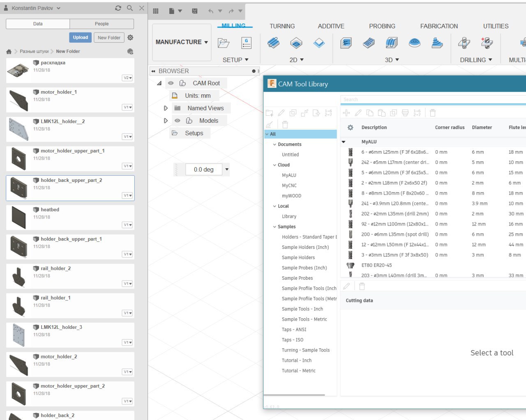This screenshot has height=420, width=526.
Task: Switch to the ADDITIVE tab
Action: tap(331, 26)
